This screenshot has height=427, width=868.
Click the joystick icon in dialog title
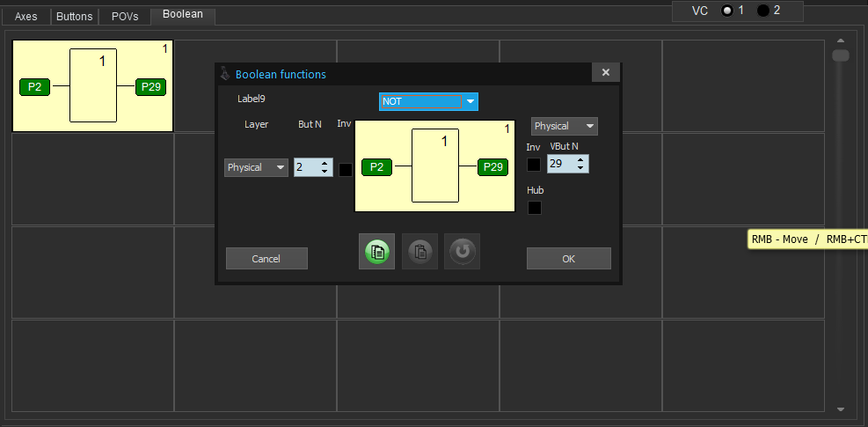click(225, 74)
